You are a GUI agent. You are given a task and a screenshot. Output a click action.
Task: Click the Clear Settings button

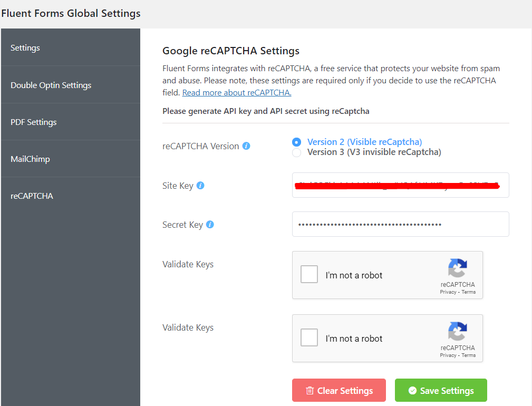339,390
